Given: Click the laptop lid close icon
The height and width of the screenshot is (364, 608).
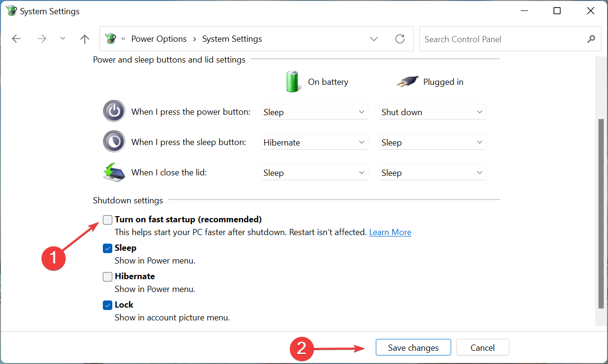Looking at the screenshot, I should click(114, 172).
